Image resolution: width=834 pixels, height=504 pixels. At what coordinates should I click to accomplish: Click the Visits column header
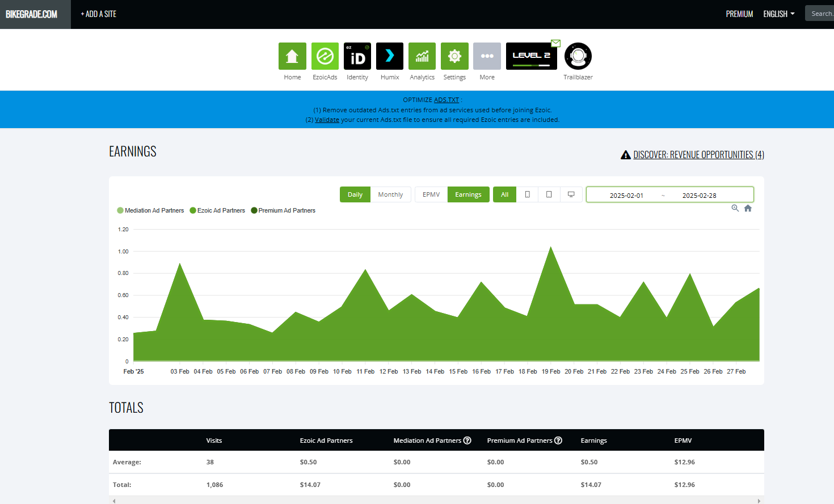(x=214, y=441)
